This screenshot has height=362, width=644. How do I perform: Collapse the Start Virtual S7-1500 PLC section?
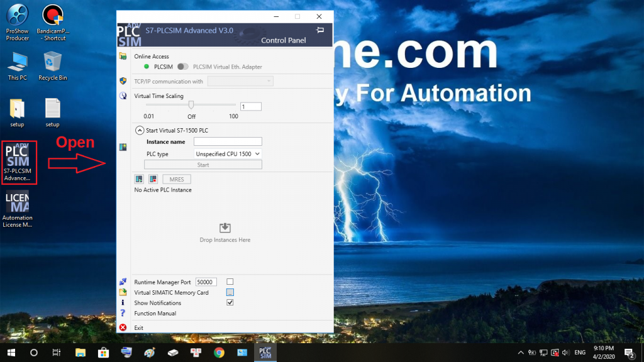pos(139,131)
